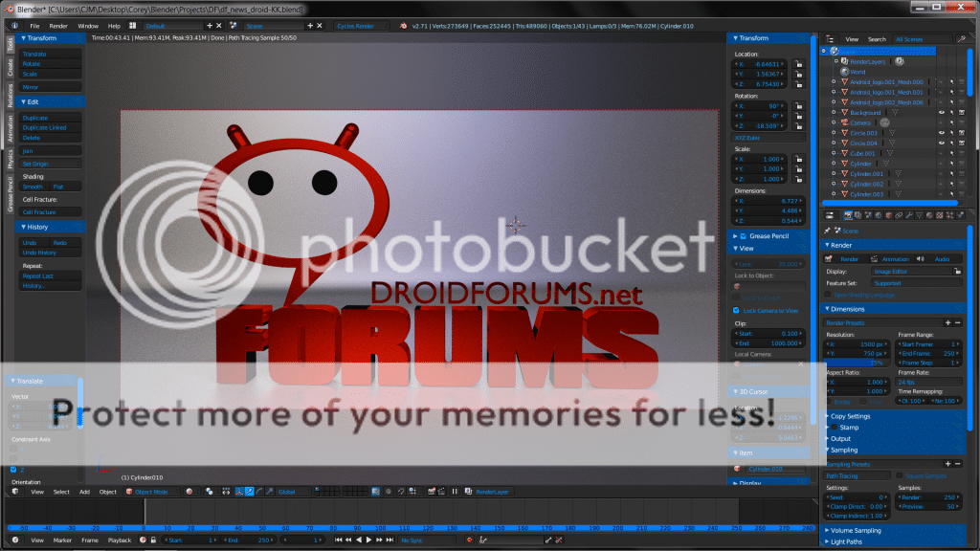Image resolution: width=980 pixels, height=551 pixels.
Task: Open the File menu
Action: 35,26
